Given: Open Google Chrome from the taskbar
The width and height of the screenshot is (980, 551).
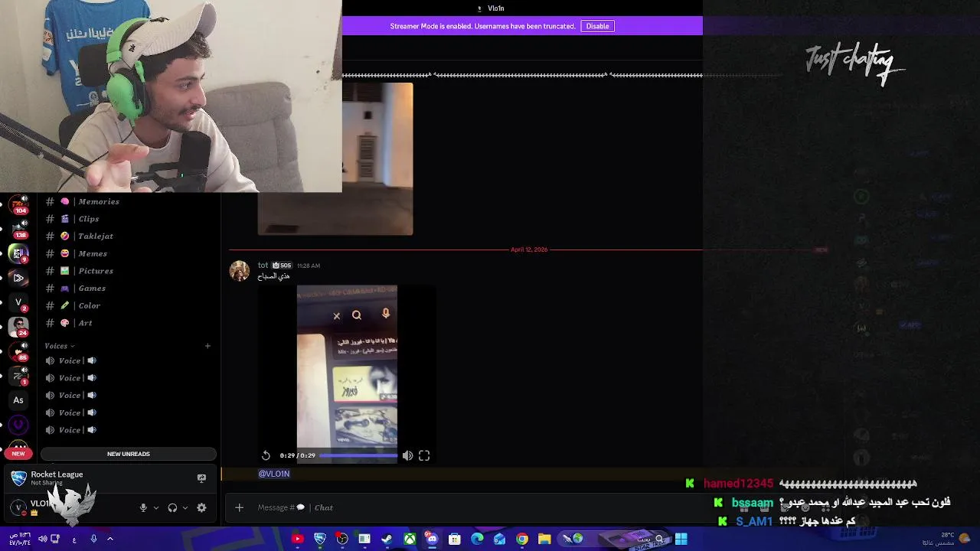Looking at the screenshot, I should click(522, 539).
